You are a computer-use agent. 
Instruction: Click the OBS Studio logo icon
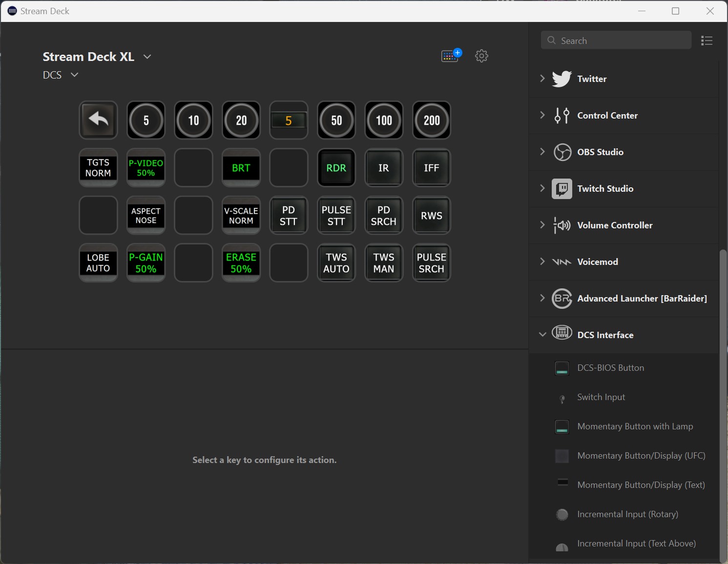[x=562, y=152]
